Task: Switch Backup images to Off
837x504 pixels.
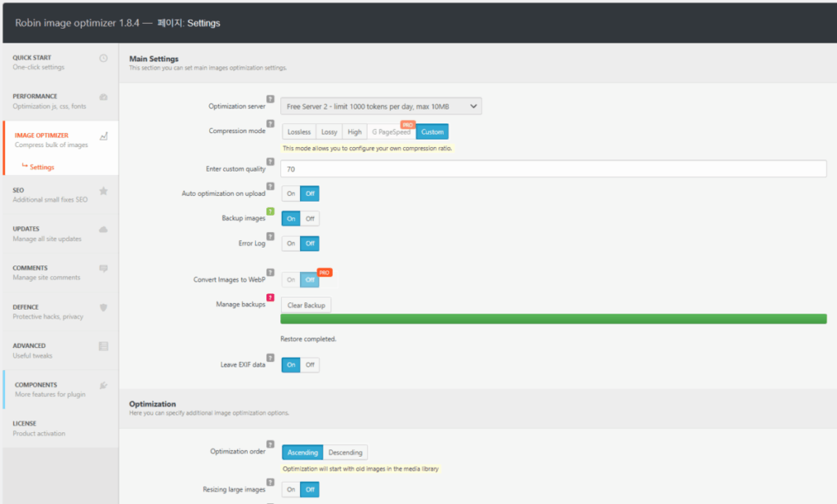Action: (310, 219)
